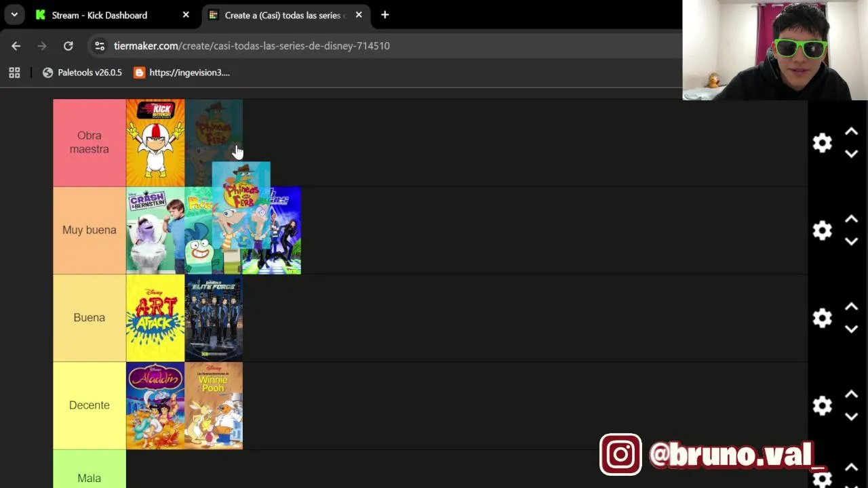Screen dimensions: 868x488
Task: Open the browser apps grid
Action: tap(14, 73)
